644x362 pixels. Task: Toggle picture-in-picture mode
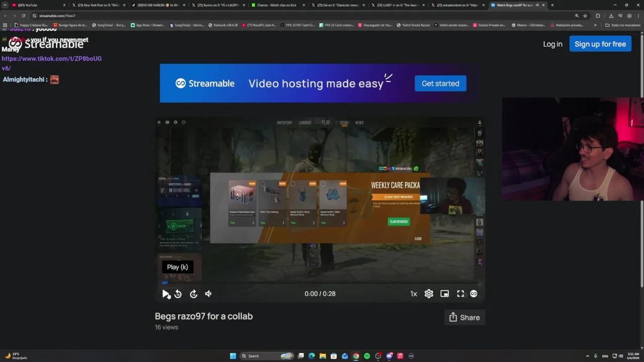tap(445, 294)
